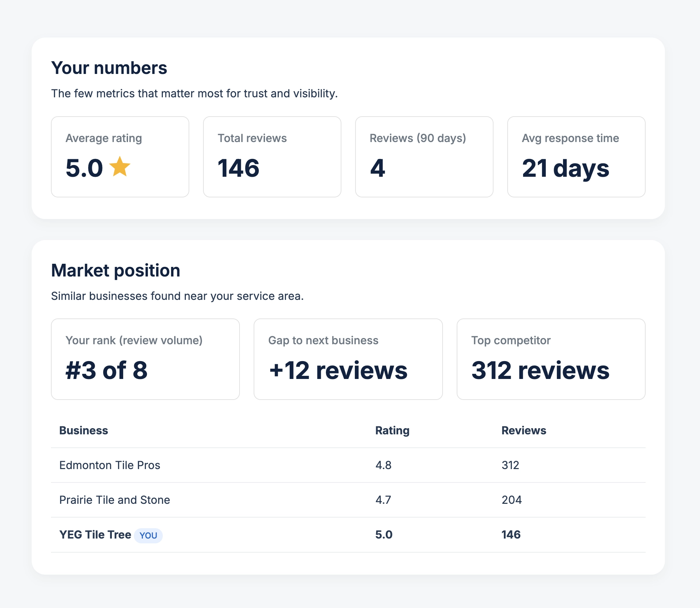The height and width of the screenshot is (608, 700).
Task: Click the YEG Tile Tree business name
Action: click(95, 535)
